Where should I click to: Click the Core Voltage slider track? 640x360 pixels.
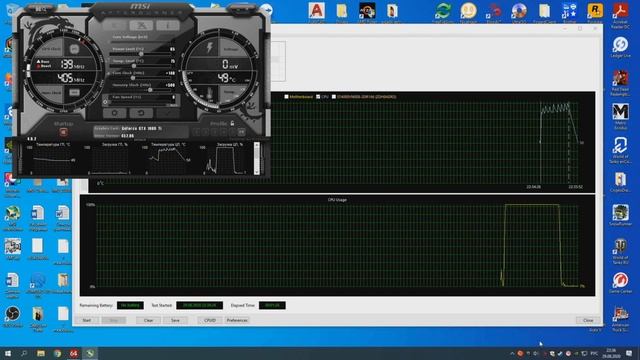pyautogui.click(x=141, y=41)
